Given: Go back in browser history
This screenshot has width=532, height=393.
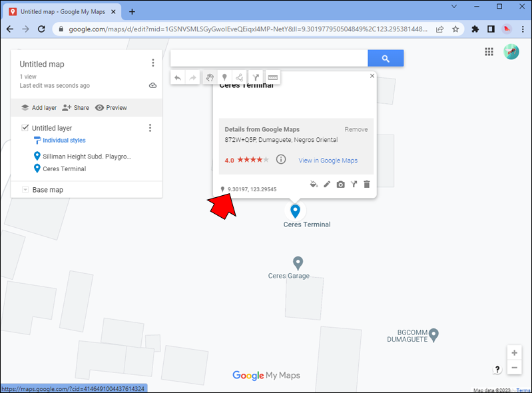Looking at the screenshot, I should click(x=10, y=29).
